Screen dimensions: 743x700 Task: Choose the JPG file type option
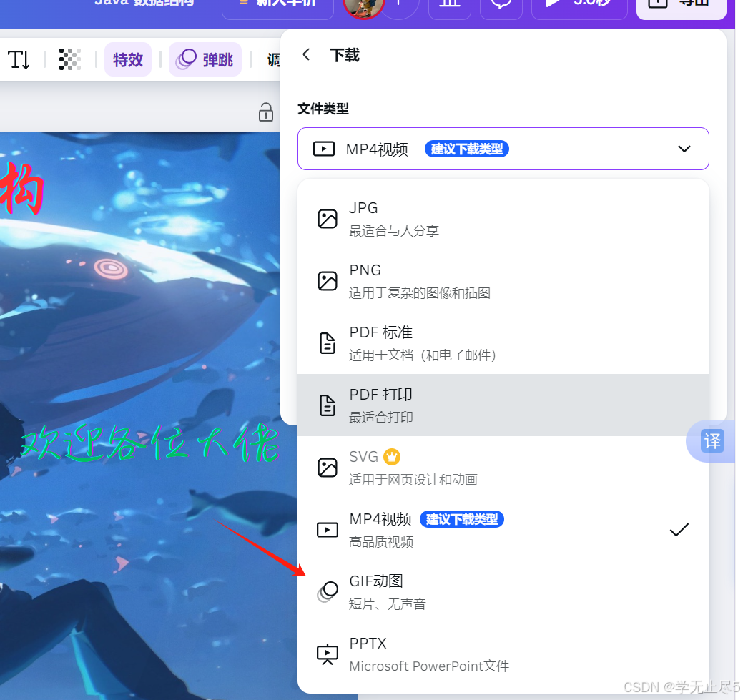pos(503,219)
